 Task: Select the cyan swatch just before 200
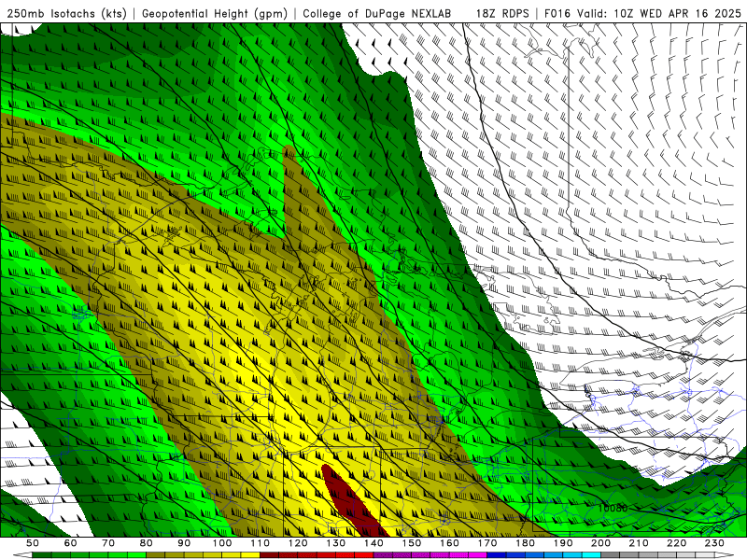pos(591,555)
